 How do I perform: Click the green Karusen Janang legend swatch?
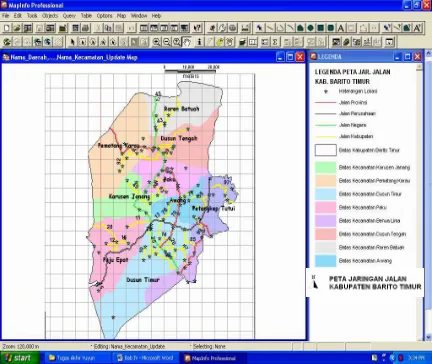[325, 167]
